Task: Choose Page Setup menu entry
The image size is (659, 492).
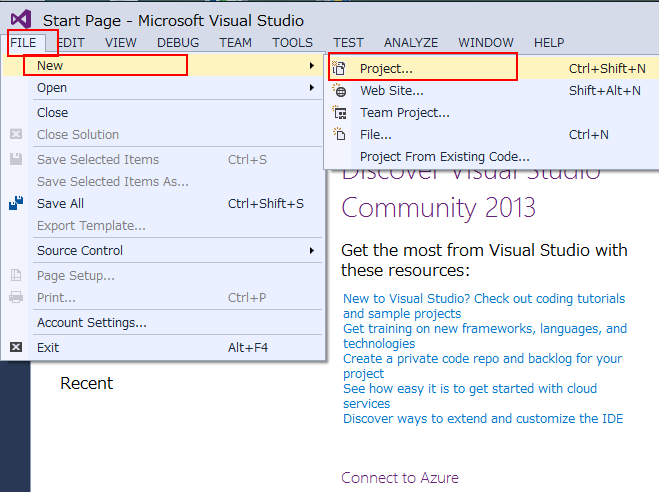Action: click(163, 276)
